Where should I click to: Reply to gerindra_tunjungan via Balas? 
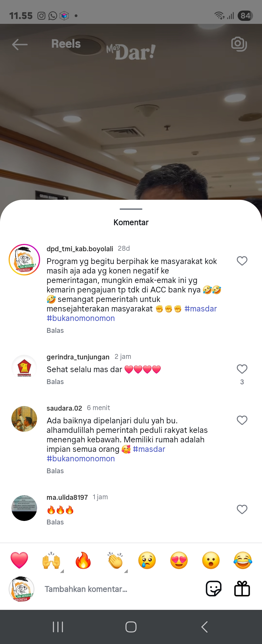[55, 382]
